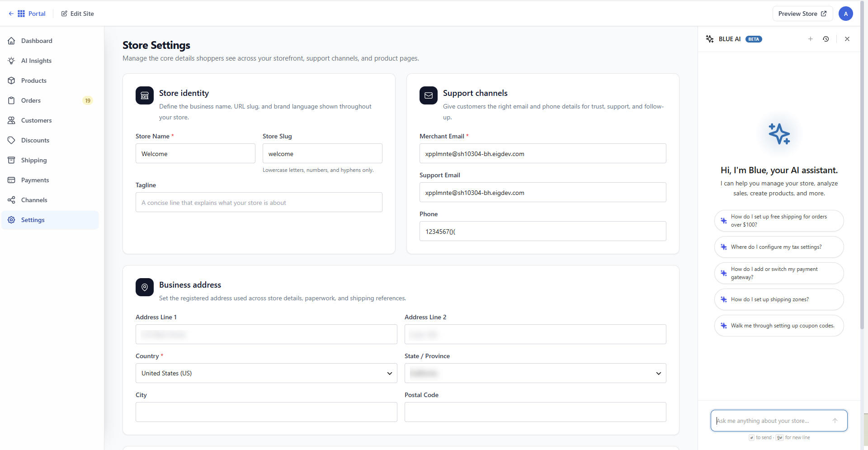868x450 pixels.
Task: Click the AI Insights lightbulb icon
Action: (12, 61)
